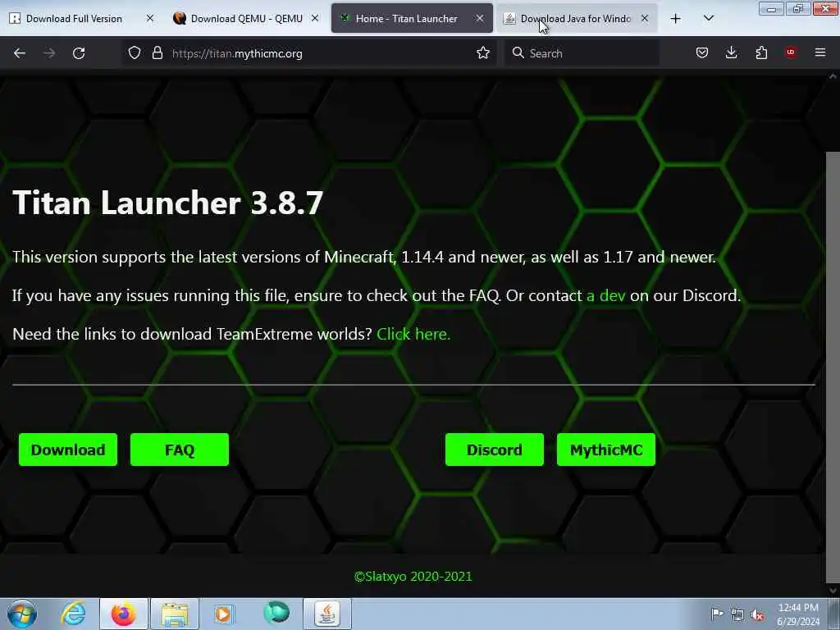This screenshot has height=630, width=840.
Task: Click the muted volume tray icon
Action: 757,614
